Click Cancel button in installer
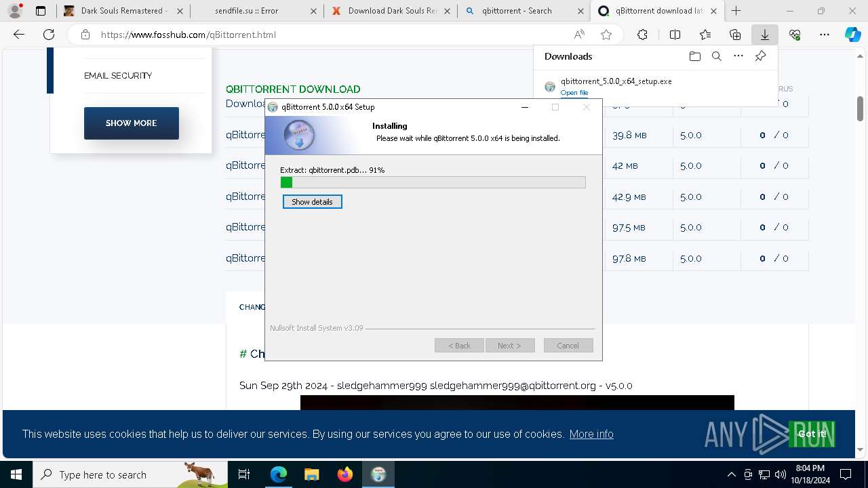 click(x=568, y=346)
